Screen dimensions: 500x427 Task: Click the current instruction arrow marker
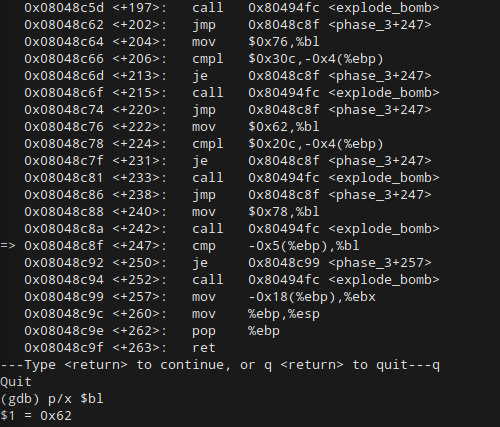coord(8,246)
